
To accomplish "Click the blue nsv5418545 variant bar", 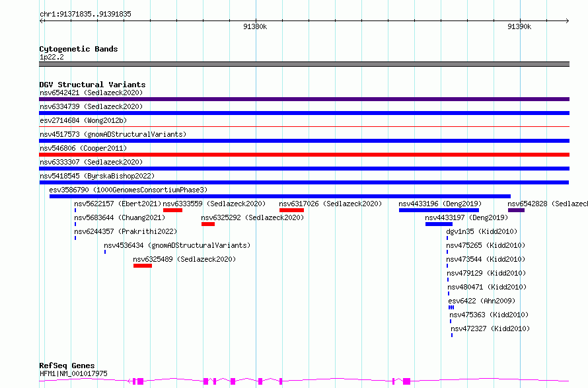I will 304,182.
